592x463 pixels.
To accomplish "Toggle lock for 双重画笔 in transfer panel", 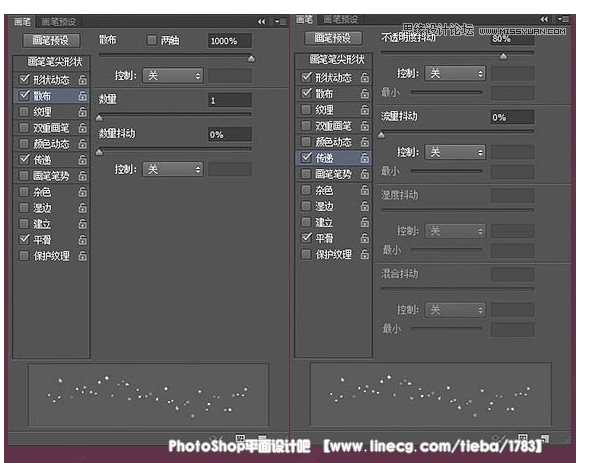I will click(364, 125).
